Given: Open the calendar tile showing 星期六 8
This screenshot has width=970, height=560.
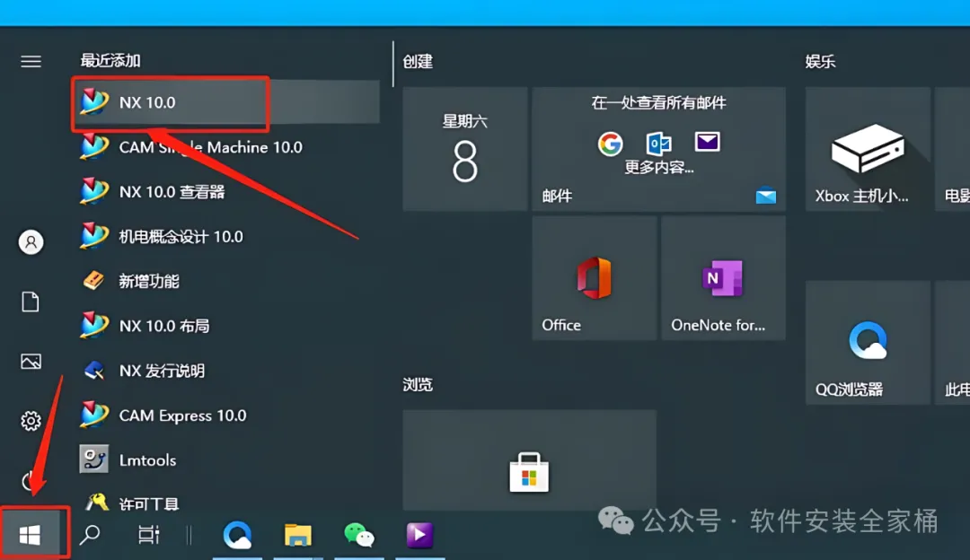Looking at the screenshot, I should (465, 149).
